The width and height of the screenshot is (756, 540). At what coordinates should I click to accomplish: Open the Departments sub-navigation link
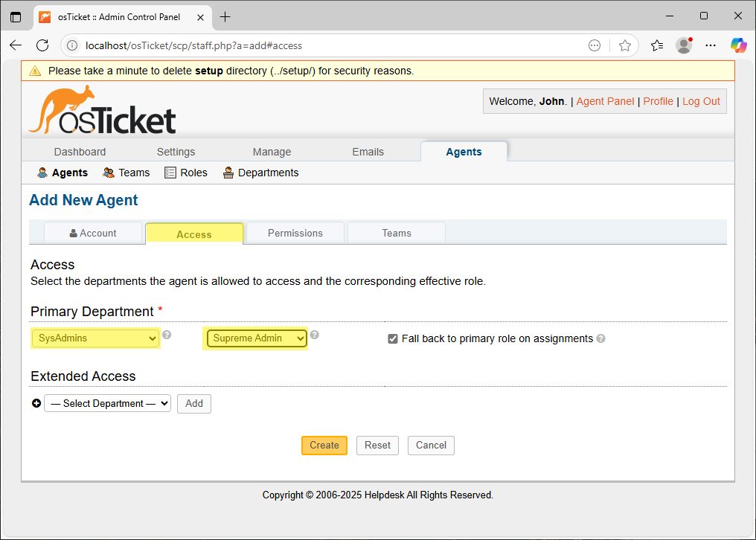269,173
